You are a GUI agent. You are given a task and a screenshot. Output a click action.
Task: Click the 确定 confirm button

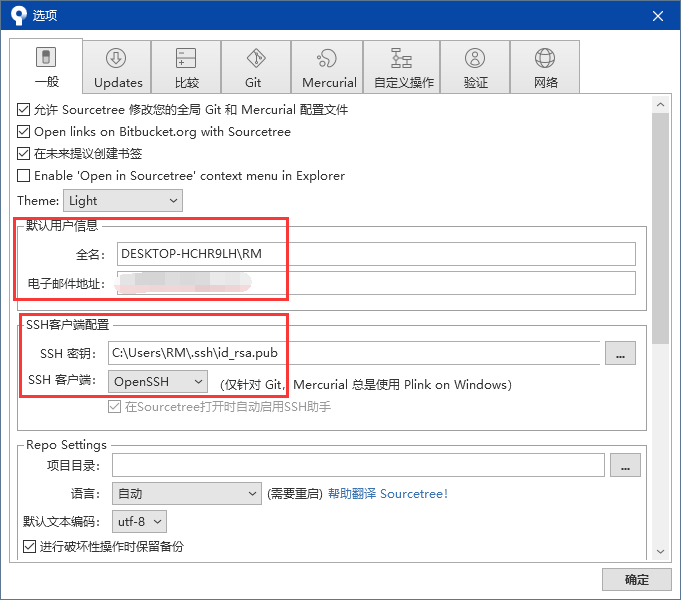pos(637,580)
